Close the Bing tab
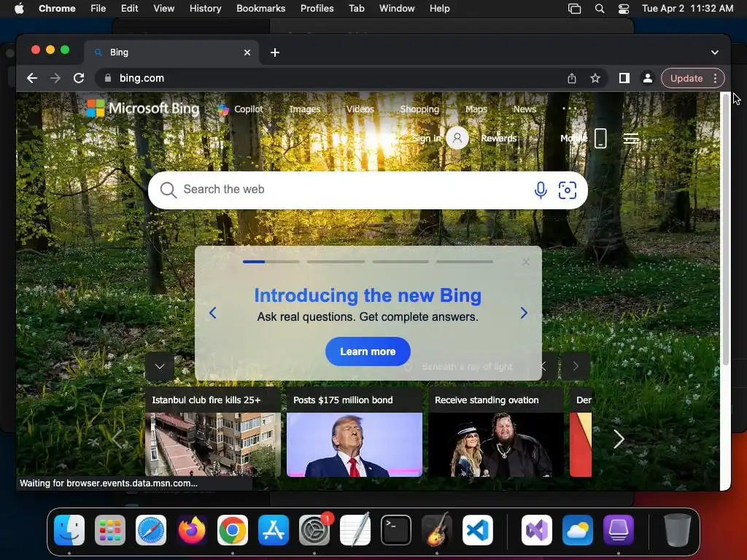The image size is (747, 560). [247, 52]
